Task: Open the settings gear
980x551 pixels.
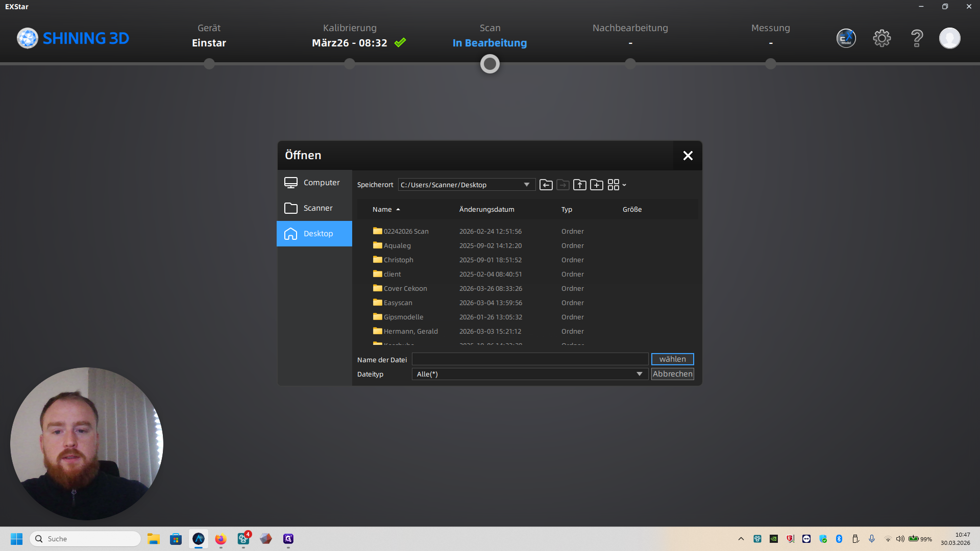Action: [x=881, y=38]
